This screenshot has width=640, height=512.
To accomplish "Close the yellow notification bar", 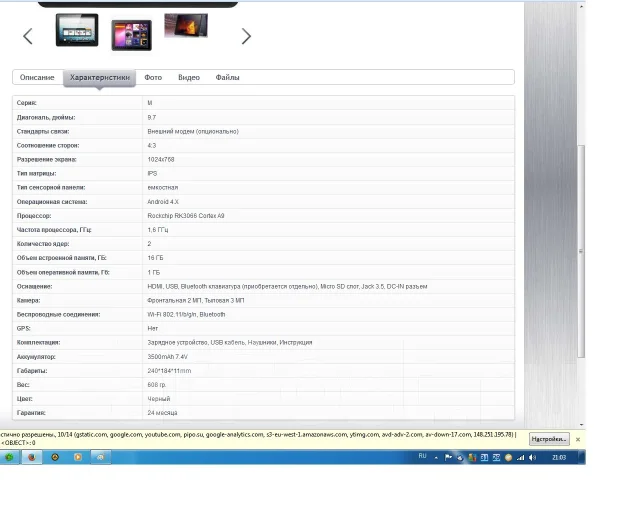I will pos(578,439).
